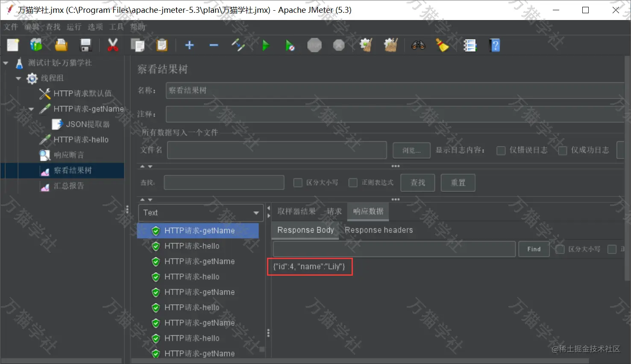Open the Templates toolbar icon
Image resolution: width=631 pixels, height=364 pixels.
point(36,45)
